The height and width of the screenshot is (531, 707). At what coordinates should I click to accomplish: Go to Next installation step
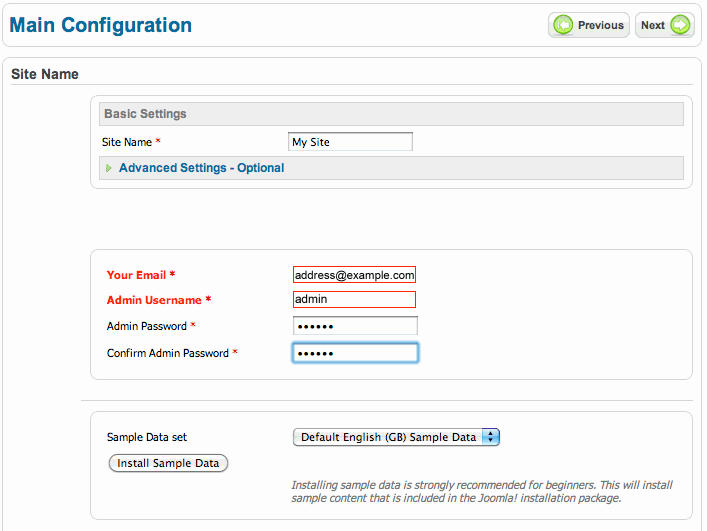[665, 25]
